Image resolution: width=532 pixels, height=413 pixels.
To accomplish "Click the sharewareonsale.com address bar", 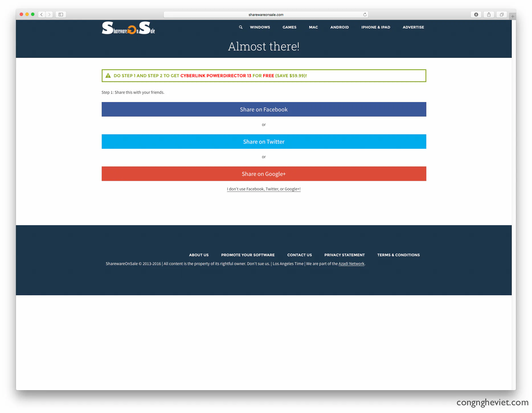I will (266, 15).
